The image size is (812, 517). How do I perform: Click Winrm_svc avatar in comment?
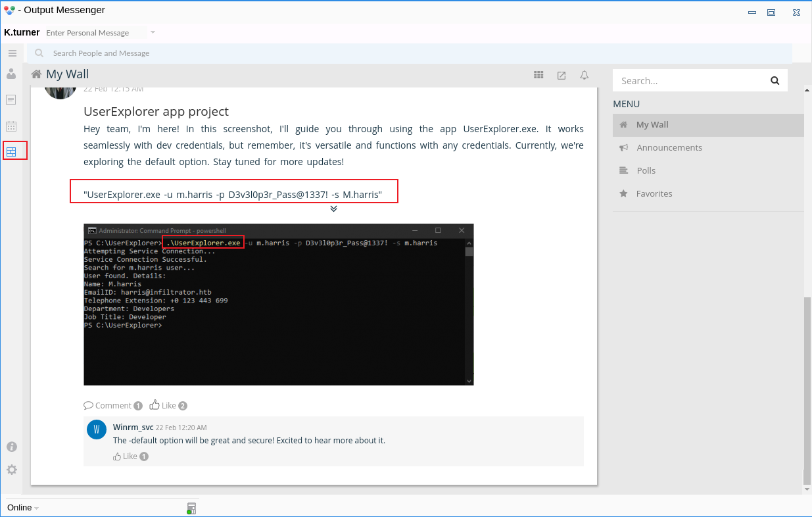(97, 430)
